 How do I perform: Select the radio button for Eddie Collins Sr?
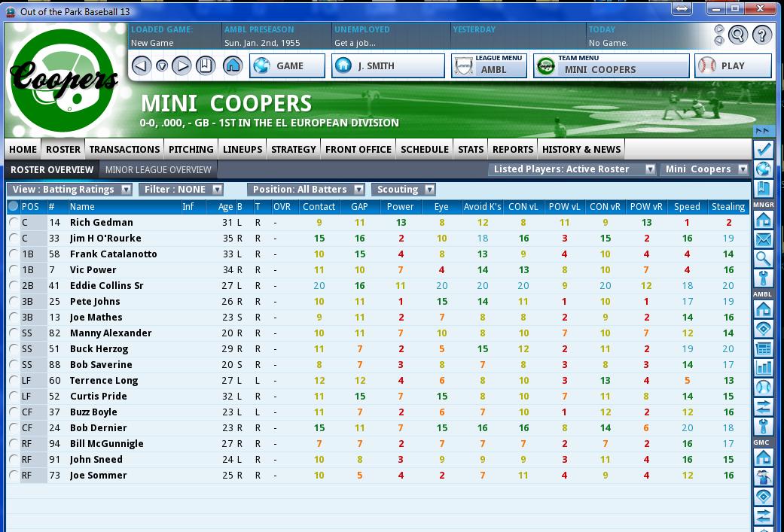pos(14,286)
